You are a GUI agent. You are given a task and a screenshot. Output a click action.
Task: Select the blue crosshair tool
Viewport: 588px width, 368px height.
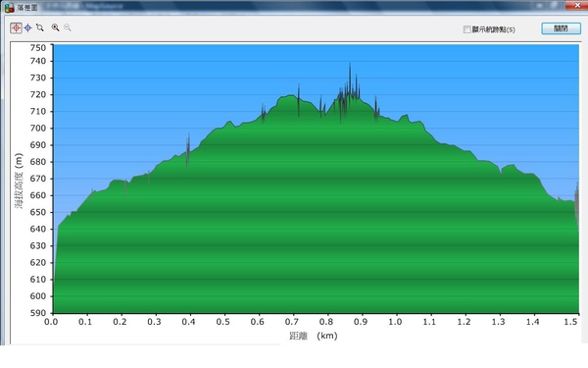pos(28,27)
